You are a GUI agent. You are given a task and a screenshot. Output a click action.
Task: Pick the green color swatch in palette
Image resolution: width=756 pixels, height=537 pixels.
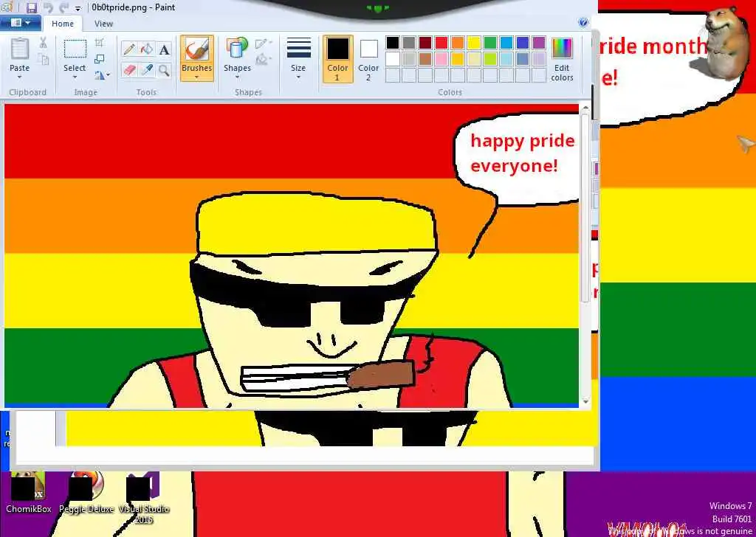(x=490, y=43)
